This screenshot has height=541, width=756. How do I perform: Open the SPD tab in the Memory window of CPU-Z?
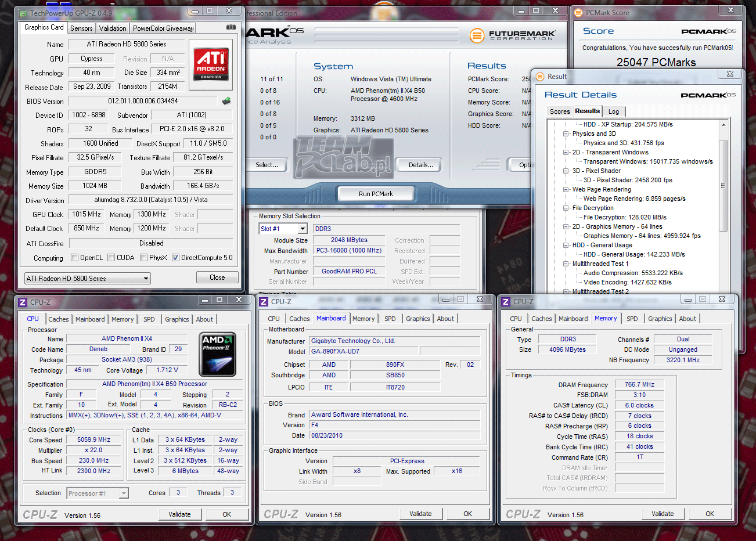tap(632, 319)
